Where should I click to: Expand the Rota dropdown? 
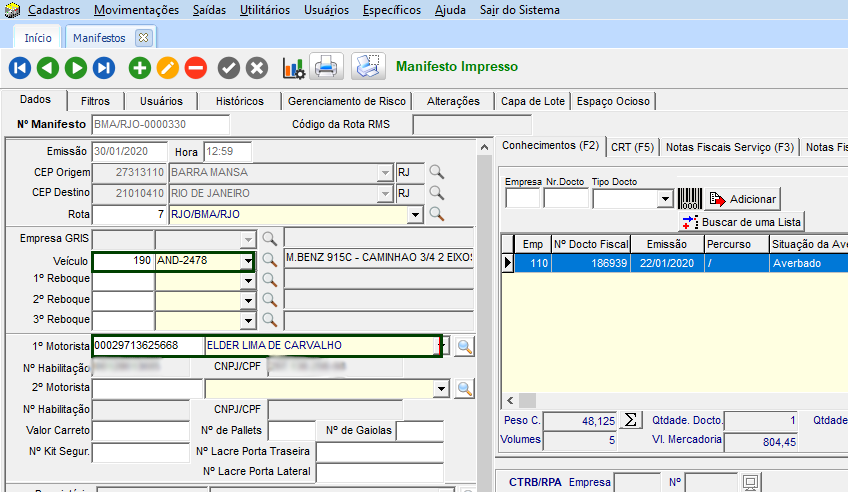pos(415,215)
